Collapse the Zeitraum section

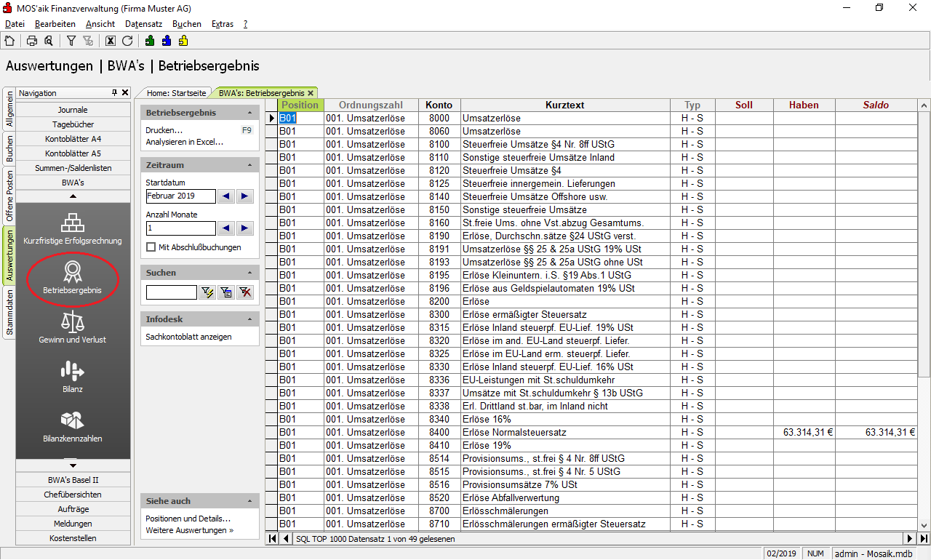pyautogui.click(x=250, y=165)
